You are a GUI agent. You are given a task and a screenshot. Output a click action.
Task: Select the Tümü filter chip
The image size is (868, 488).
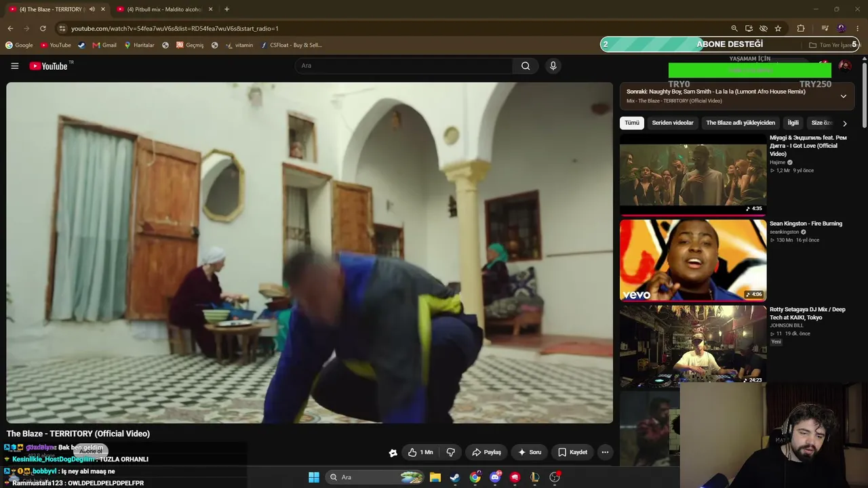[x=632, y=123]
